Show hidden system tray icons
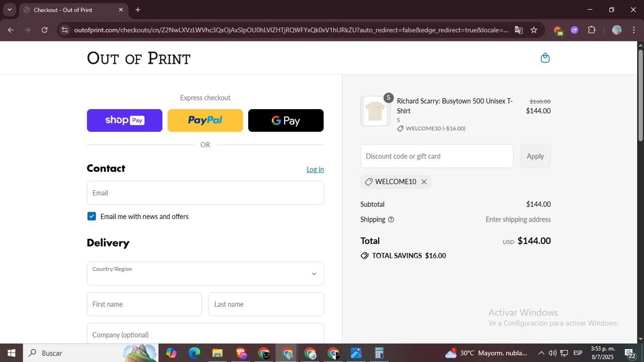Viewport: 644px width, 362px height. click(x=541, y=353)
